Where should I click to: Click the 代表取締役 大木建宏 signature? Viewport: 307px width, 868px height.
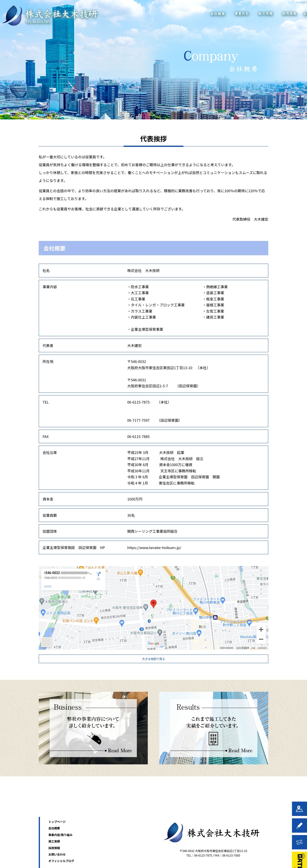(x=250, y=219)
